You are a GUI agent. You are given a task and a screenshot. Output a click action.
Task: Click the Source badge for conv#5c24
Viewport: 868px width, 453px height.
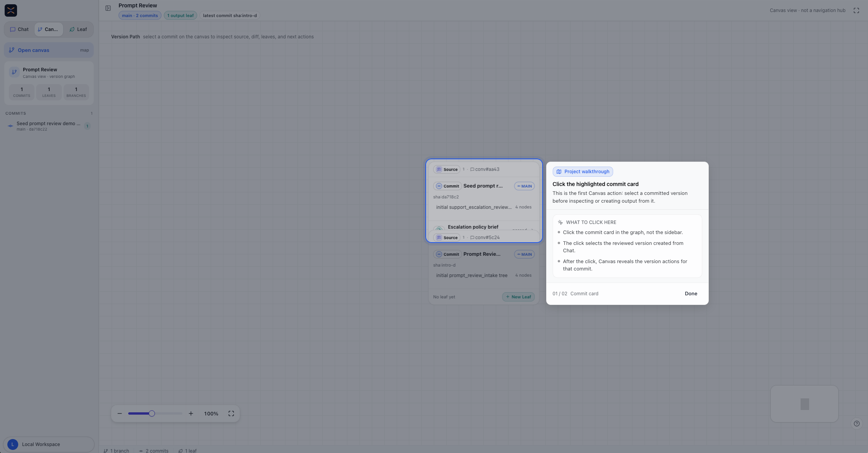tap(447, 238)
